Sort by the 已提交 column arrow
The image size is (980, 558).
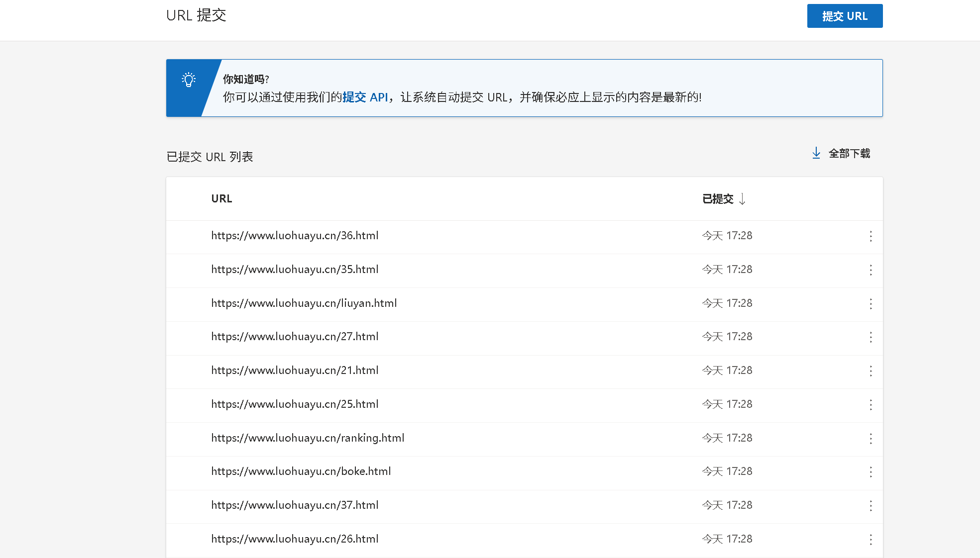(742, 199)
